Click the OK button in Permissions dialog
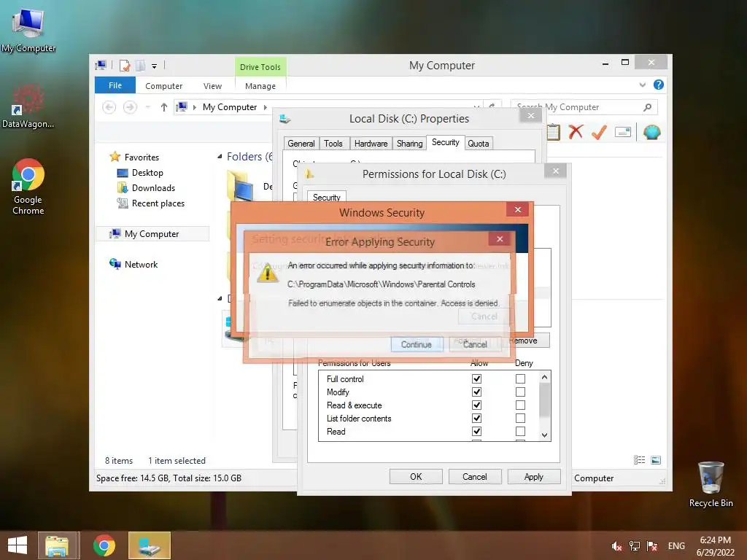 416,477
